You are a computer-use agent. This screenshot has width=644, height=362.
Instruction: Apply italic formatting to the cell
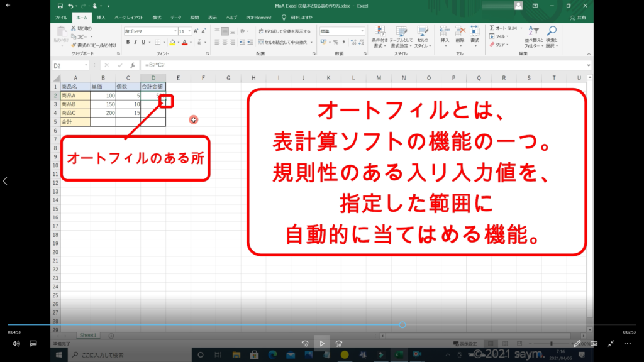point(136,42)
